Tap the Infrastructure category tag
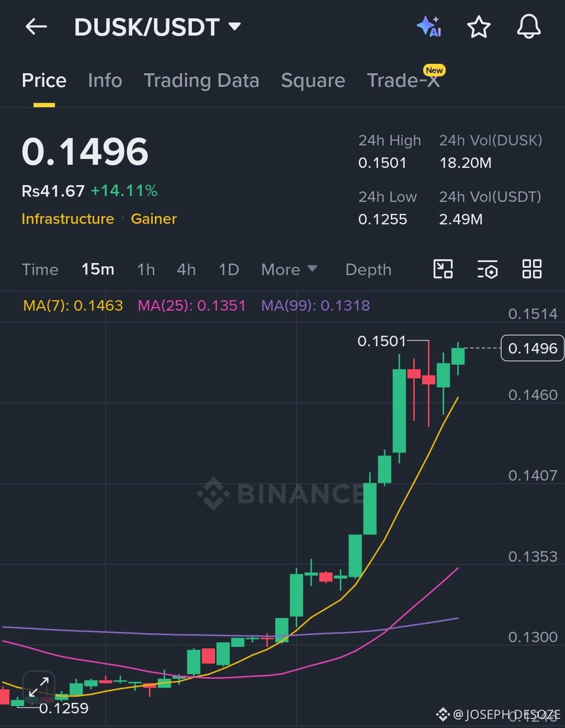This screenshot has height=728, width=565. tap(67, 219)
